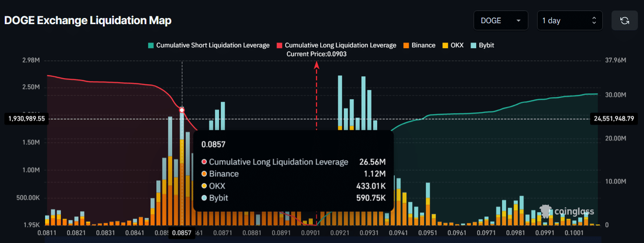Click the red Long Liquidation legend swatch
The width and height of the screenshot is (644, 243).
[x=280, y=45]
